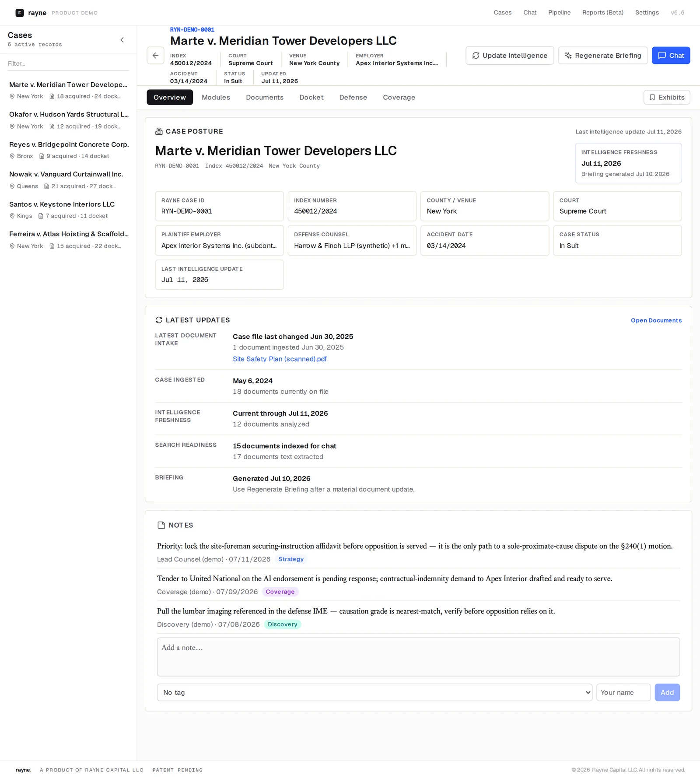Collapse the Cases sidebar chevron
Image resolution: width=700 pixels, height=778 pixels.
click(x=122, y=40)
